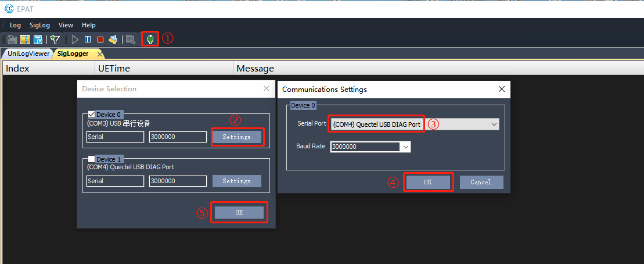The width and height of the screenshot is (644, 264).
Task: Open the SigLog menu
Action: click(39, 26)
